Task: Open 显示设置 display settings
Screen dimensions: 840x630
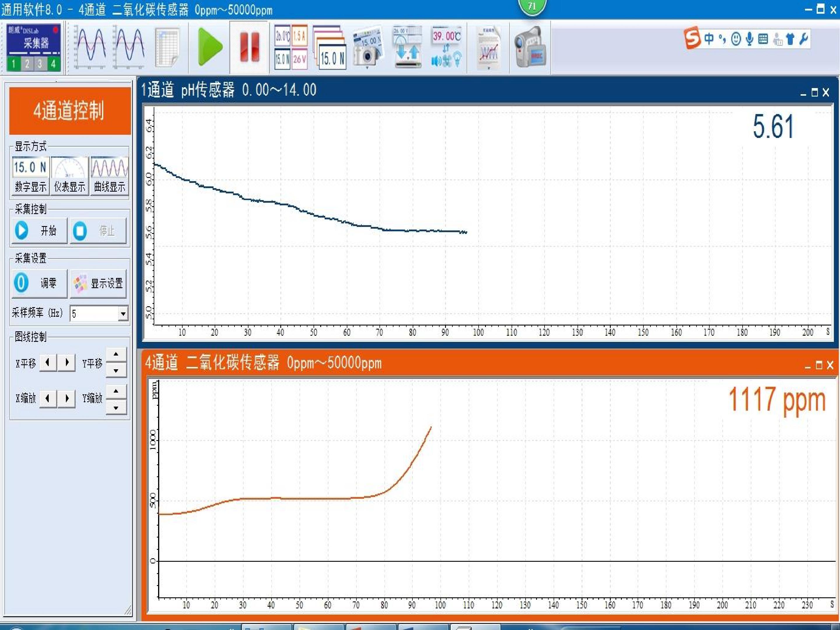Action: click(98, 283)
